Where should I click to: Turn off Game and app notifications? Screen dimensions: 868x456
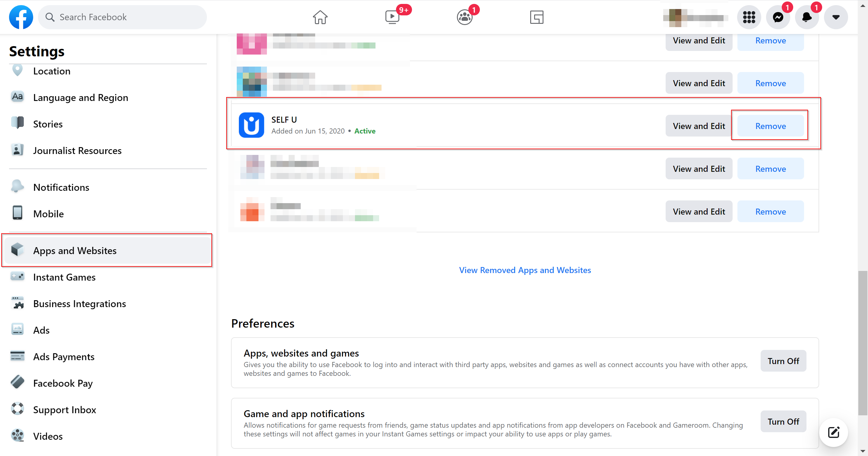point(783,422)
